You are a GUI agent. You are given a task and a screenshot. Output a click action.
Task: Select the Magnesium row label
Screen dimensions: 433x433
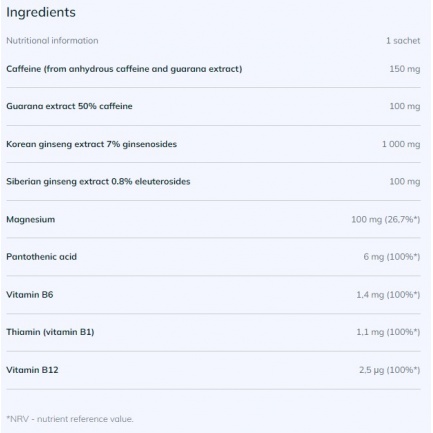(x=31, y=220)
